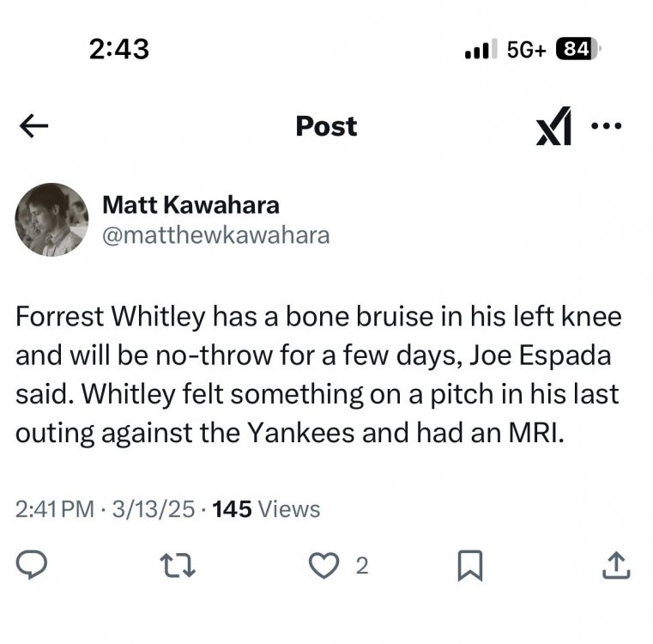This screenshot has width=653, height=644.
Task: Like the post with heart icon
Action: 325,564
